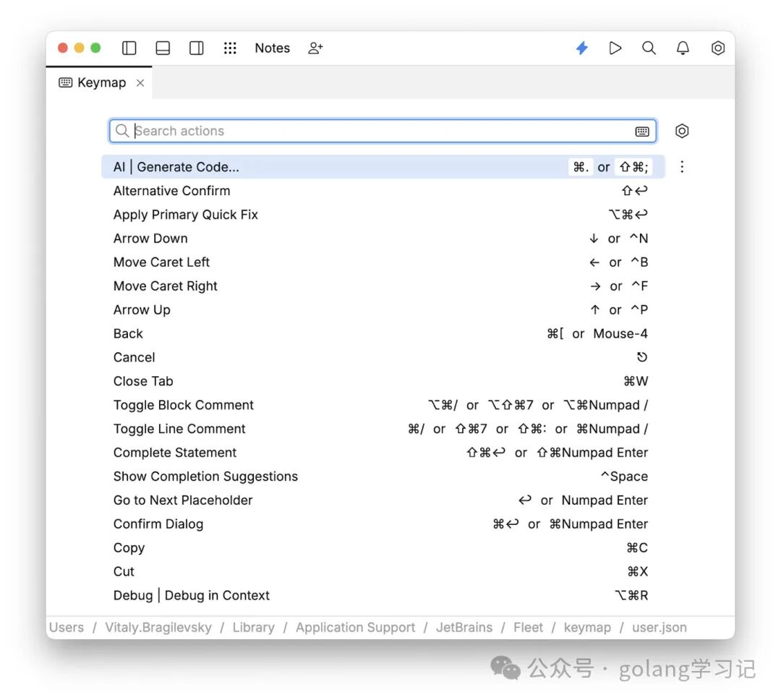
Task: Click the Smart Mode lightning icon
Action: pyautogui.click(x=581, y=48)
